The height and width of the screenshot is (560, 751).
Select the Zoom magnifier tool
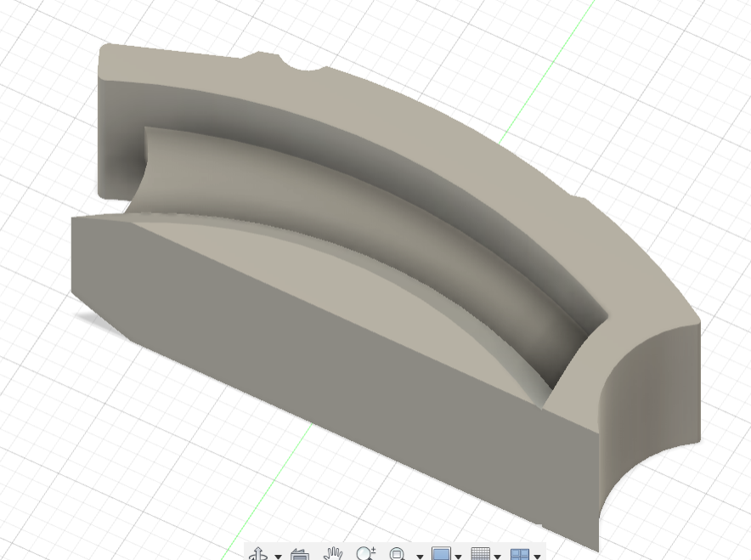pyautogui.click(x=366, y=554)
